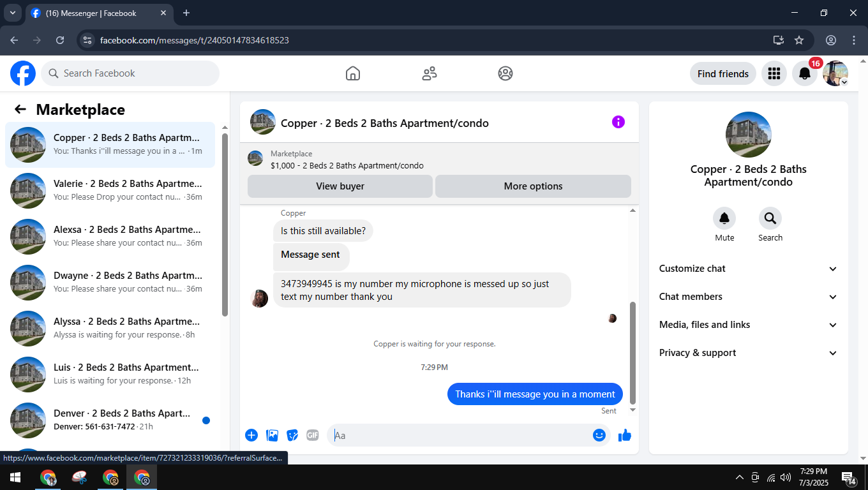Bookmark this page with the star icon

[799, 40]
